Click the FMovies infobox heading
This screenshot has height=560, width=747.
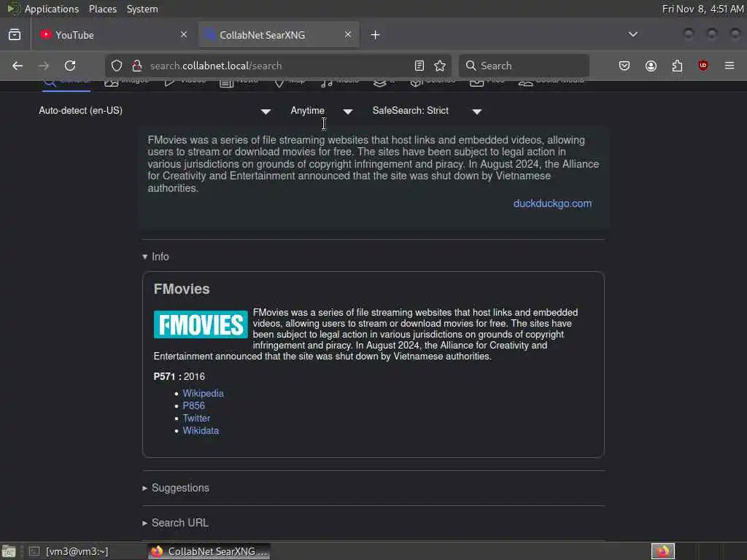(x=182, y=289)
